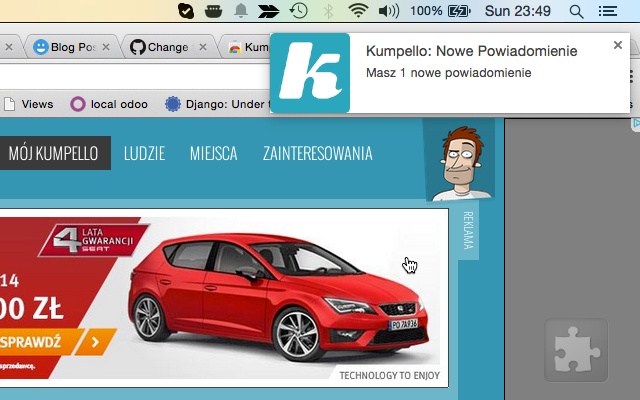Open the Time Machine menu bar icon

(298, 11)
